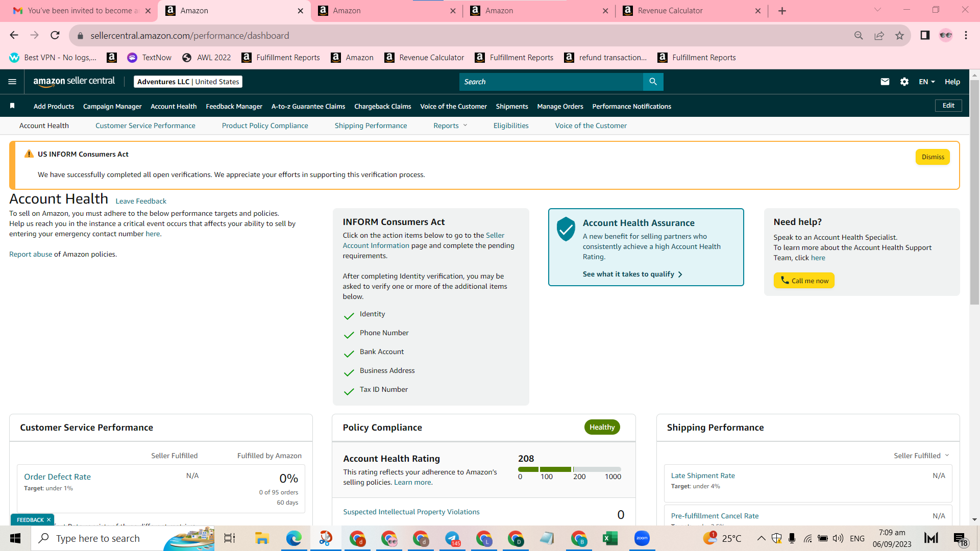Show hidden system tray icons
980x551 pixels.
point(761,538)
